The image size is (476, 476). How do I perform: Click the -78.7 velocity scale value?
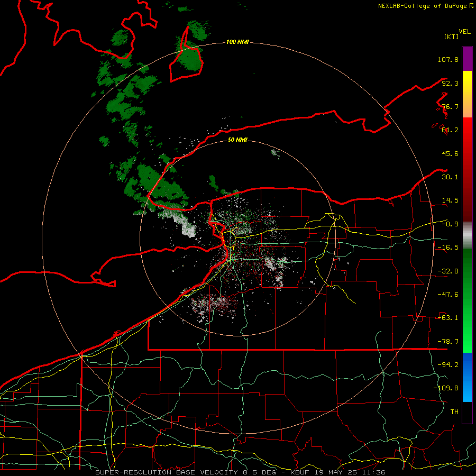(x=448, y=342)
